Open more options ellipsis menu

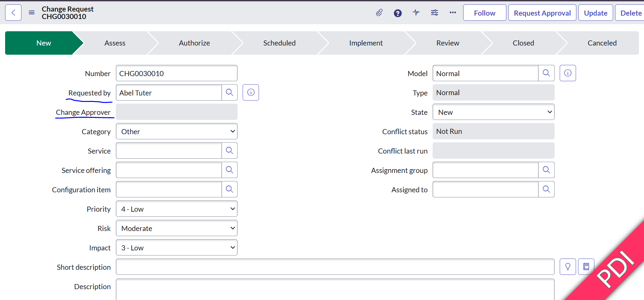(453, 13)
